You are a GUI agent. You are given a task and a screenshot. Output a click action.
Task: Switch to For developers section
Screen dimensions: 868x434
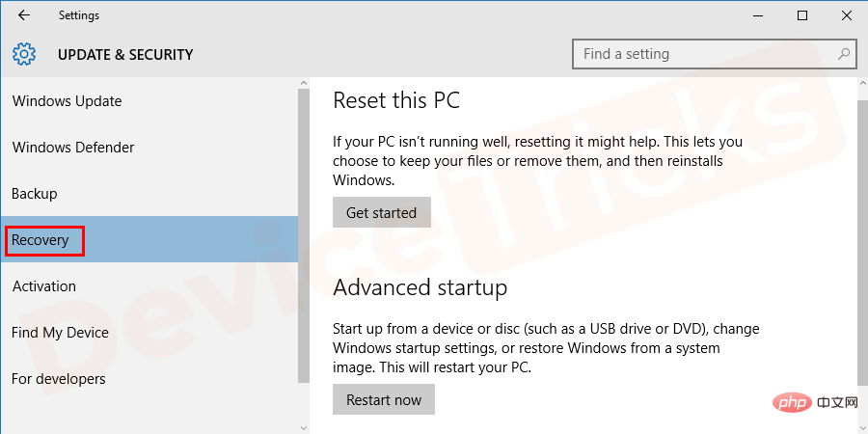coord(149,379)
